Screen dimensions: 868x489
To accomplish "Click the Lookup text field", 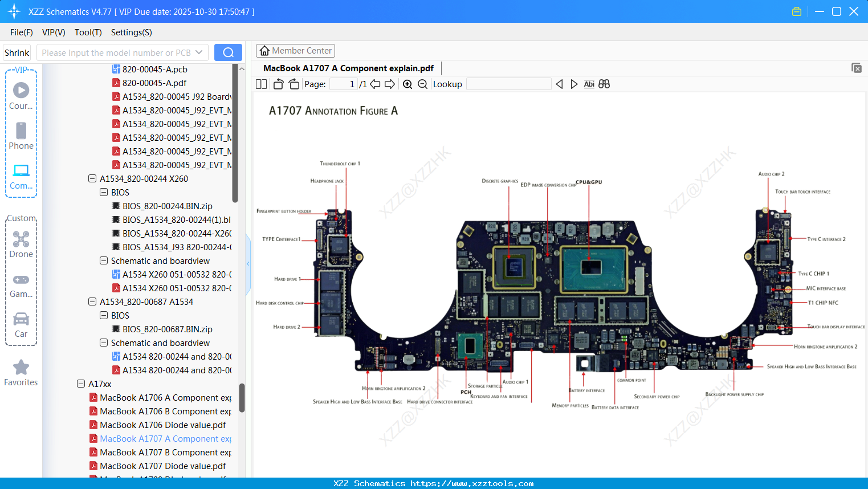I will pyautogui.click(x=508, y=84).
